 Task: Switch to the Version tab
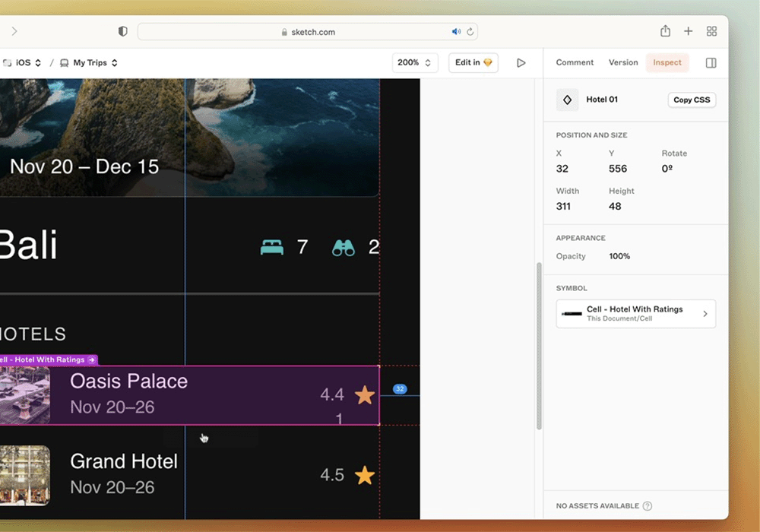click(x=623, y=62)
